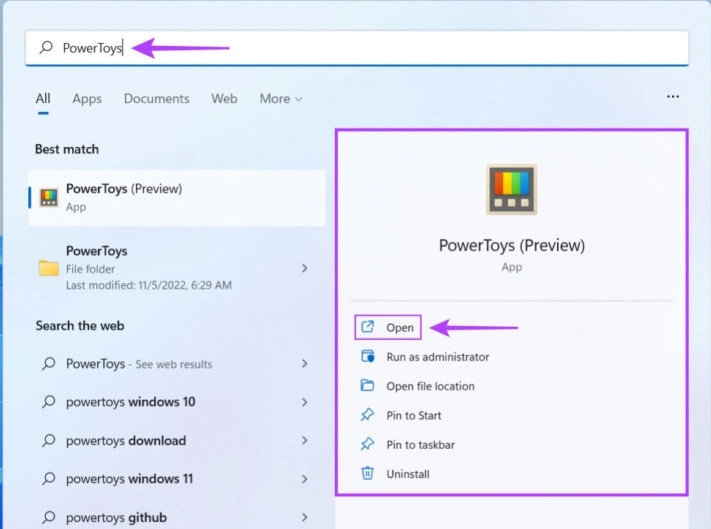The image size is (711, 529).
Task: Click the PowerToys app icon in Best match
Action: [49, 198]
